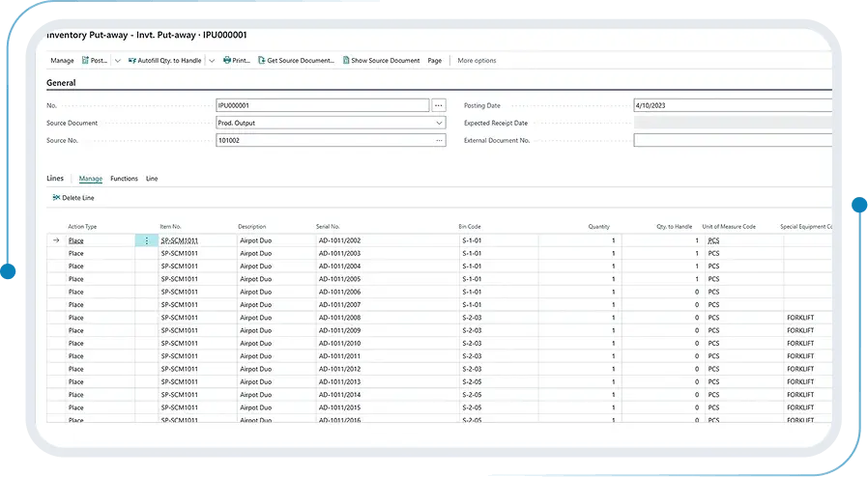Click the General section heading
Screen dimensions: 868x477
pyautogui.click(x=61, y=83)
